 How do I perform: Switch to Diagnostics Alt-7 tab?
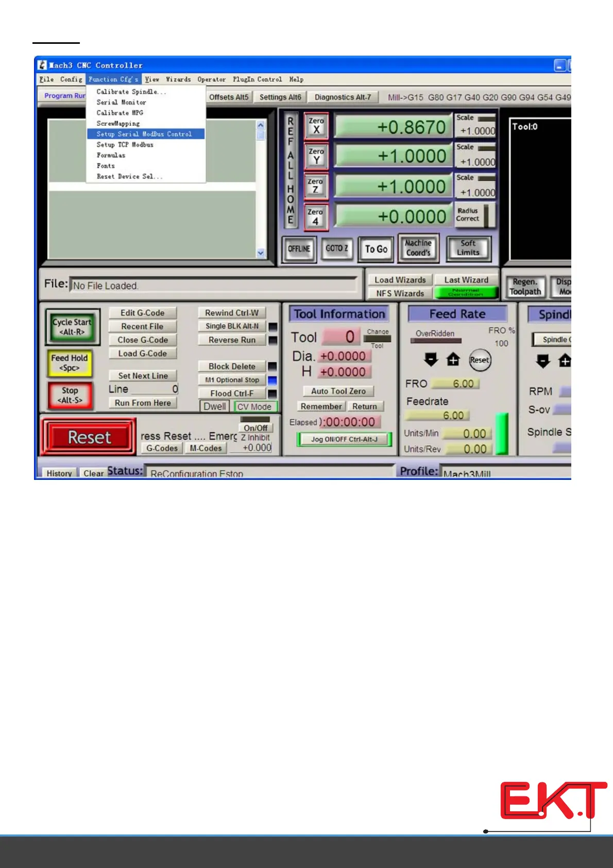[343, 97]
